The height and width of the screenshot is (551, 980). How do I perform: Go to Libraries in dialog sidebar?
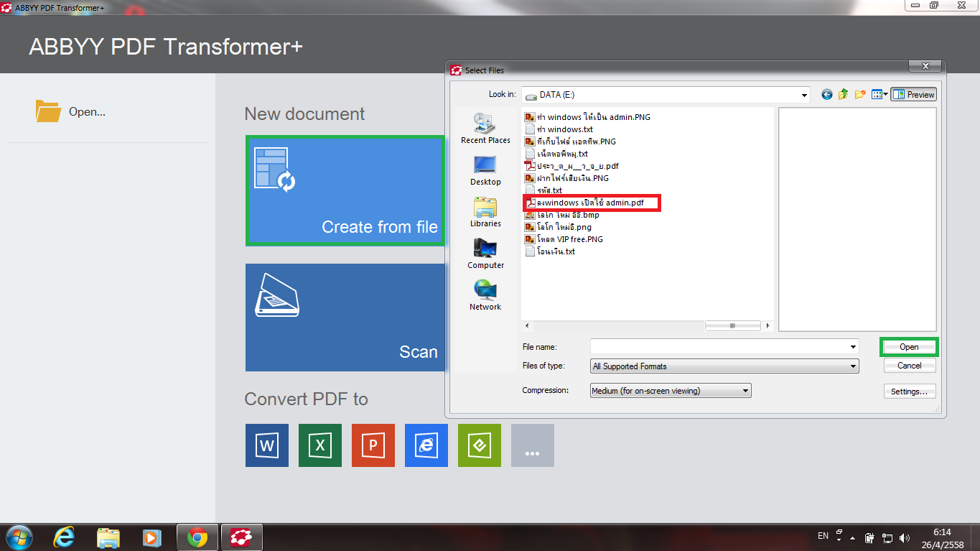pyautogui.click(x=485, y=212)
